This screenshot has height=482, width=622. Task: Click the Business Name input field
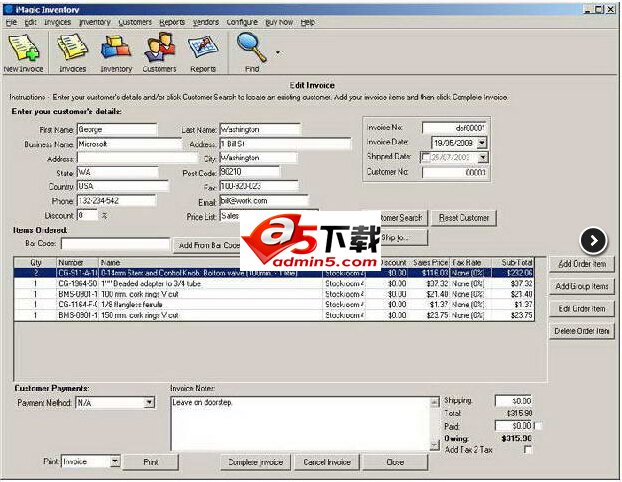[x=129, y=144]
